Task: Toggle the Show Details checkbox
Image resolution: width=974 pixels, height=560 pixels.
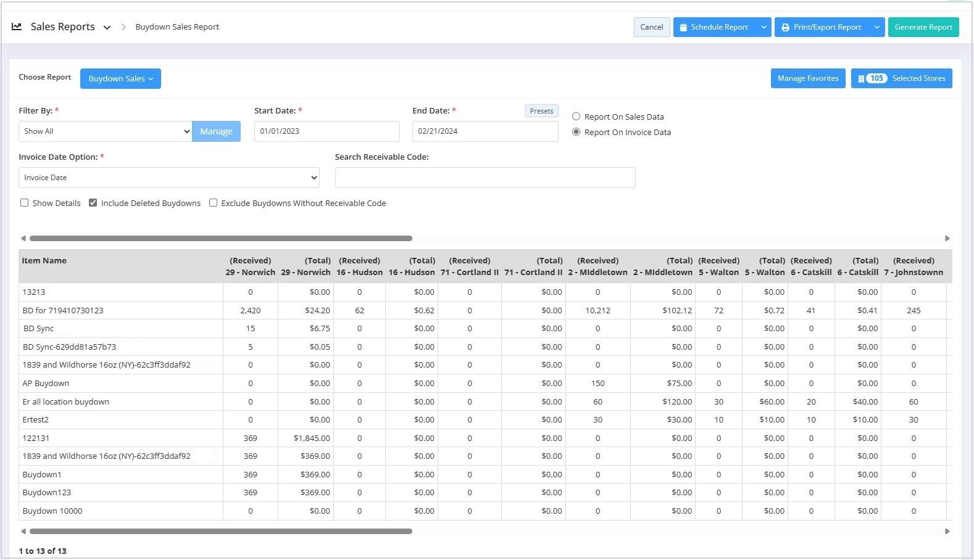Action: 25,203
